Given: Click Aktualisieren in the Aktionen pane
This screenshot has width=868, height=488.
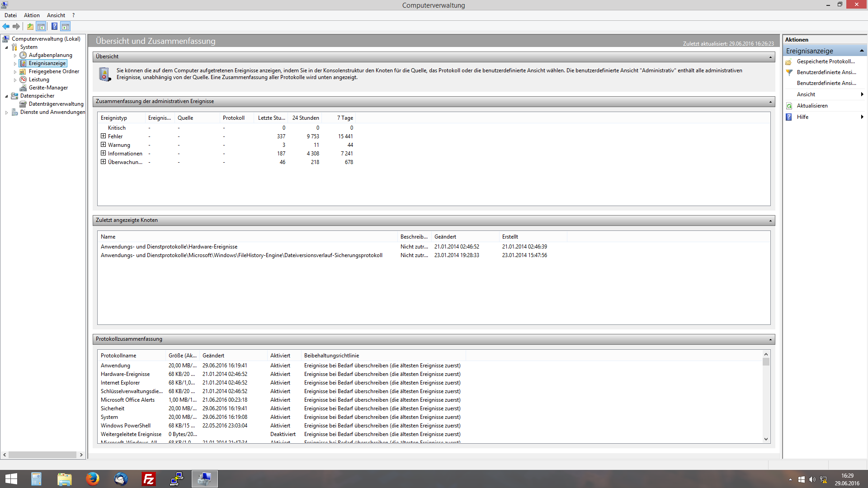Looking at the screenshot, I should tap(812, 106).
